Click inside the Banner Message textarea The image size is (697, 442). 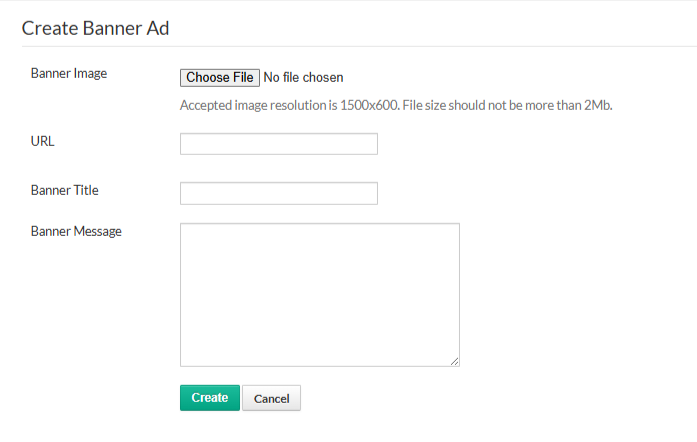[x=319, y=294]
